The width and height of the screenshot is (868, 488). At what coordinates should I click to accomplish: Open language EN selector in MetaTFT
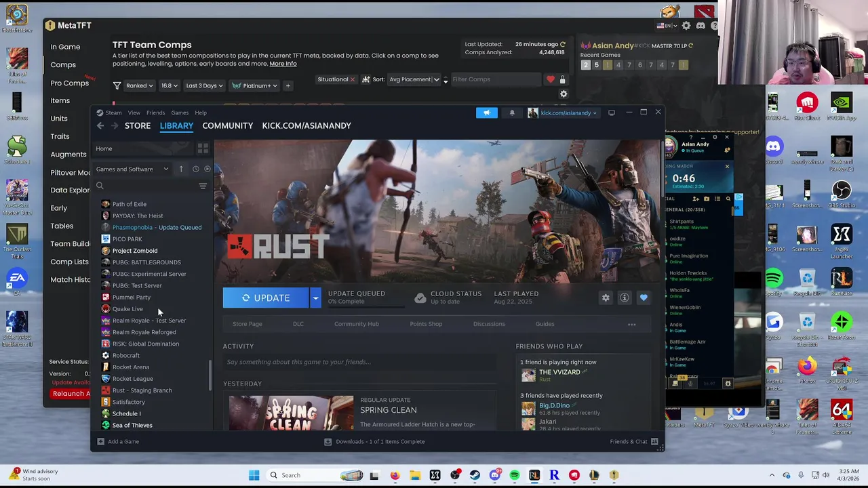click(x=667, y=26)
